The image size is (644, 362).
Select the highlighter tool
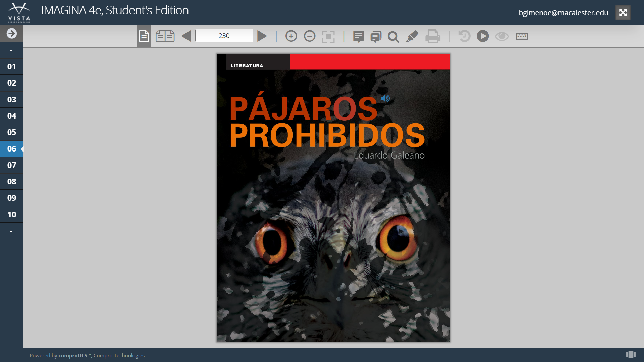tap(412, 36)
